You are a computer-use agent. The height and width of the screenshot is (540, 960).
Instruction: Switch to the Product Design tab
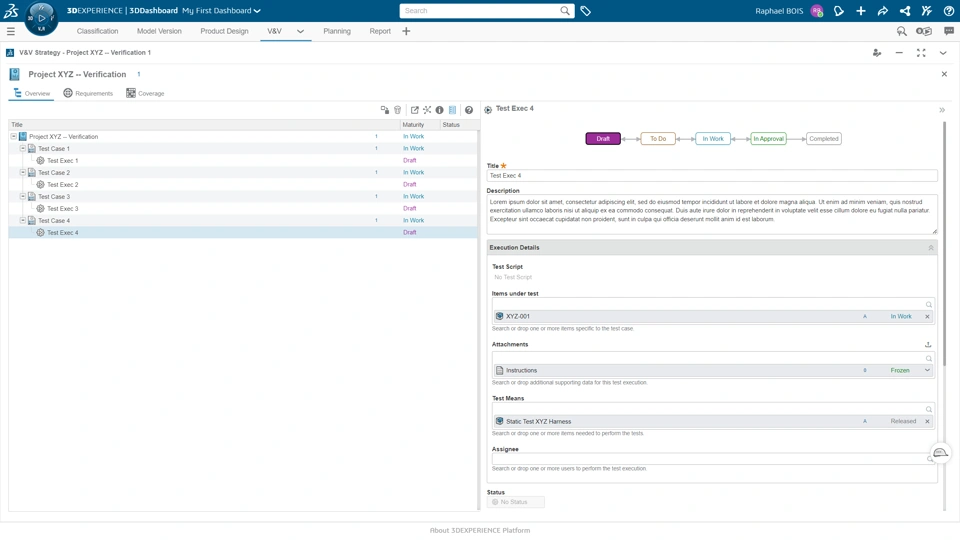(x=224, y=31)
